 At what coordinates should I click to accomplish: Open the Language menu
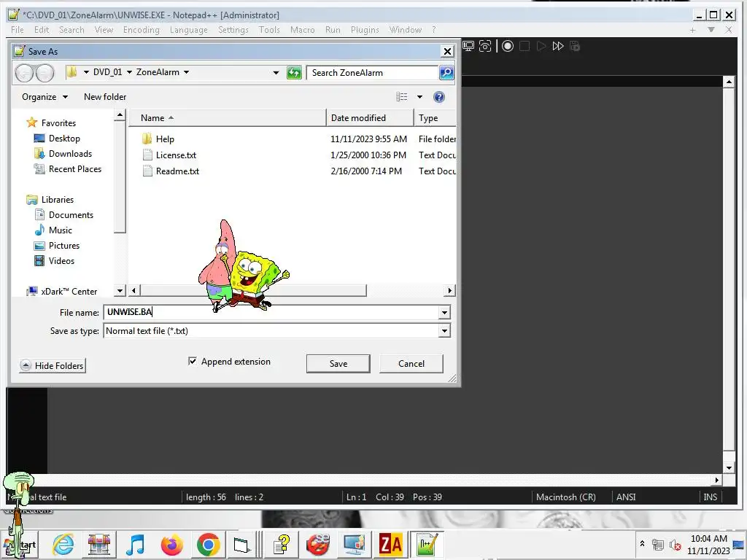[189, 29]
